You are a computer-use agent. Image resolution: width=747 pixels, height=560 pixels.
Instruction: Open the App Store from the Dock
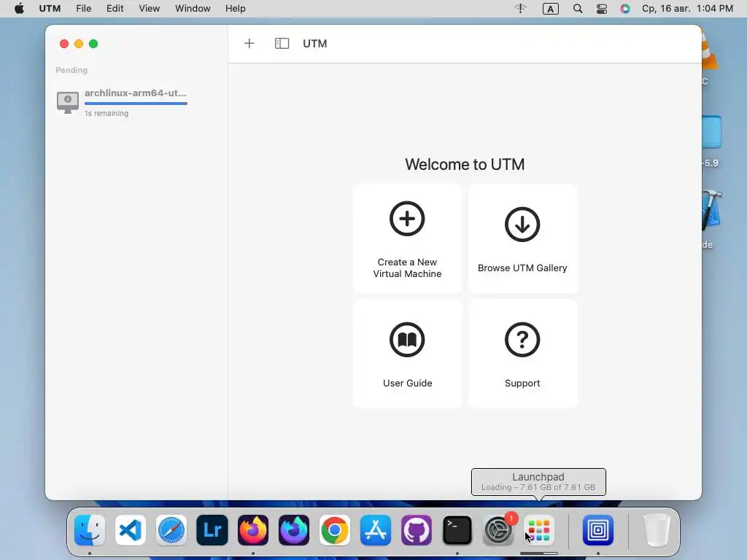pyautogui.click(x=376, y=530)
